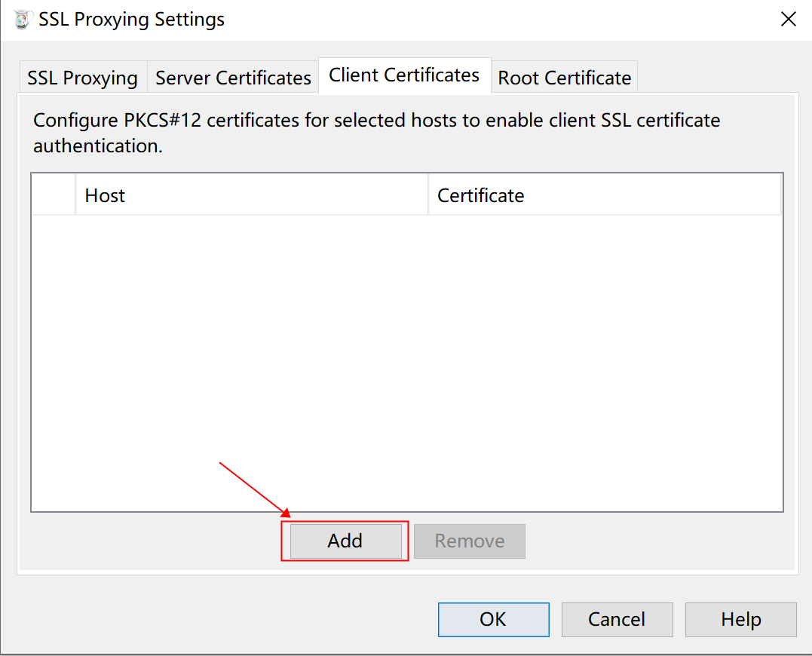Click the empty list area under Certificate
This screenshot has height=656, width=812.
(604, 354)
